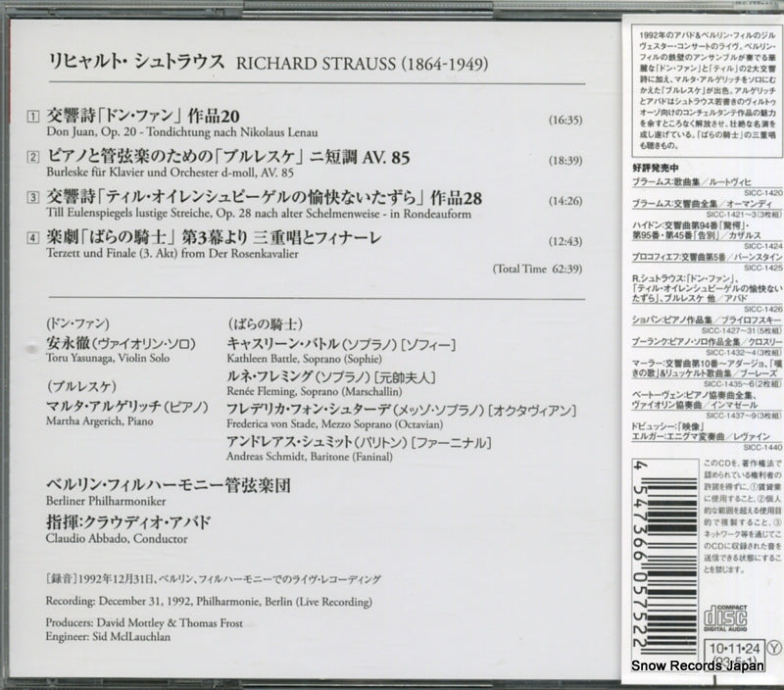Screen dimensions: 784x690
Task: Click '(Total Time 62:39)'
Action: tap(537, 269)
